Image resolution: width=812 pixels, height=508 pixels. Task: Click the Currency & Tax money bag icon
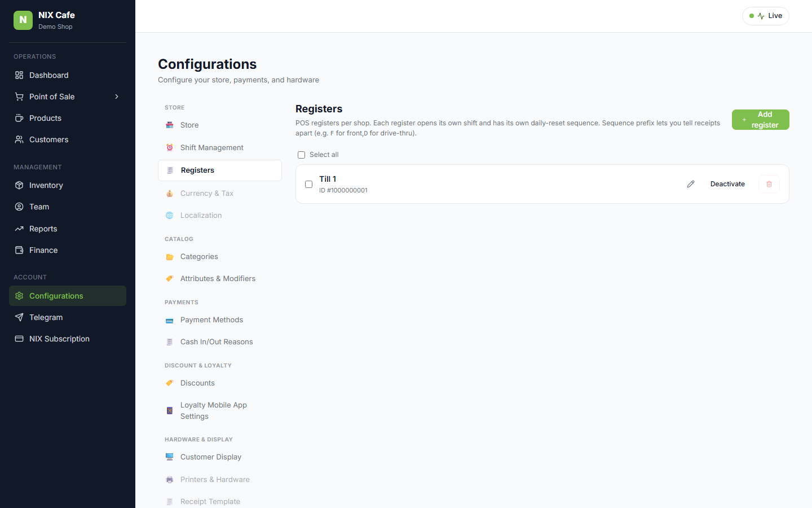(x=170, y=193)
